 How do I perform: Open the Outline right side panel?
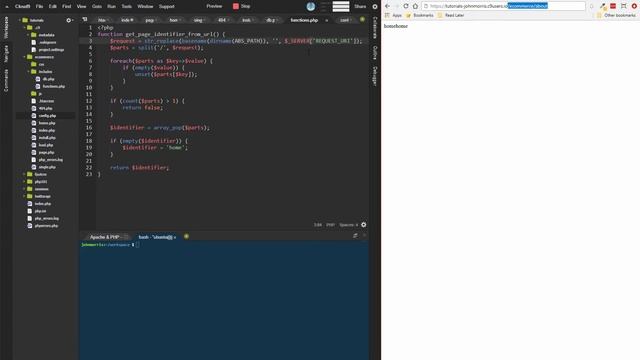pos(375,53)
